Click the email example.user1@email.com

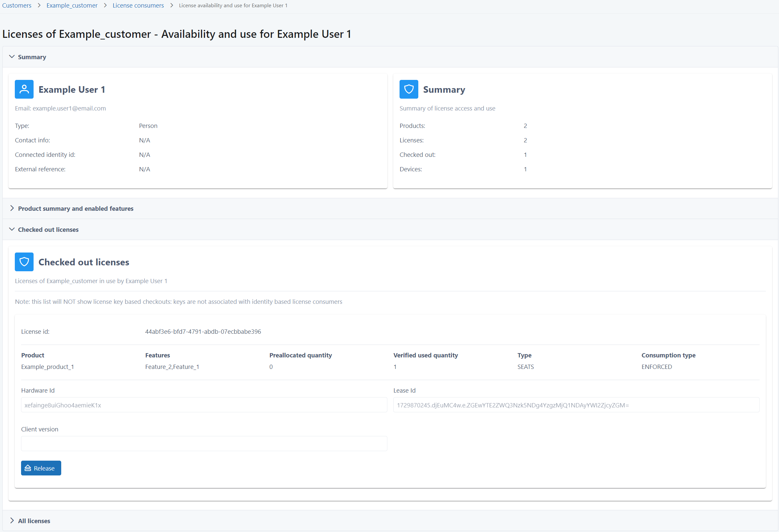pos(69,109)
